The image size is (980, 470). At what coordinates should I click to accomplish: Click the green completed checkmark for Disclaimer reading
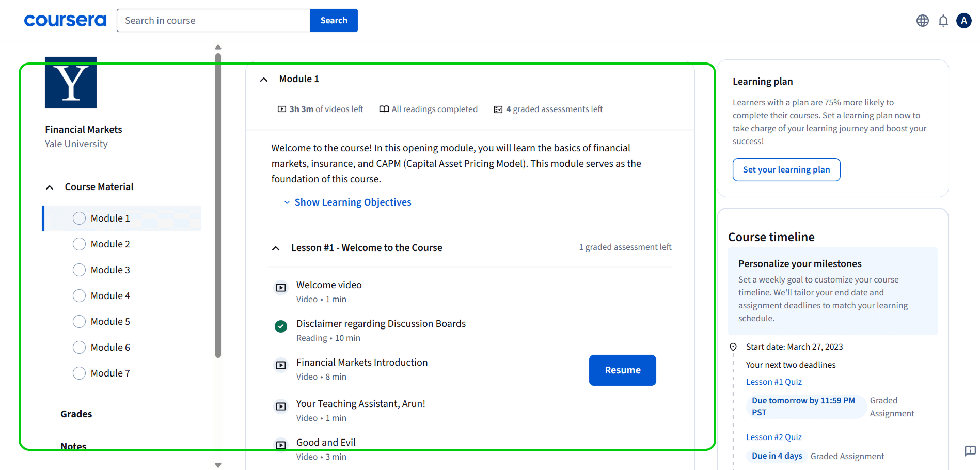click(x=281, y=326)
